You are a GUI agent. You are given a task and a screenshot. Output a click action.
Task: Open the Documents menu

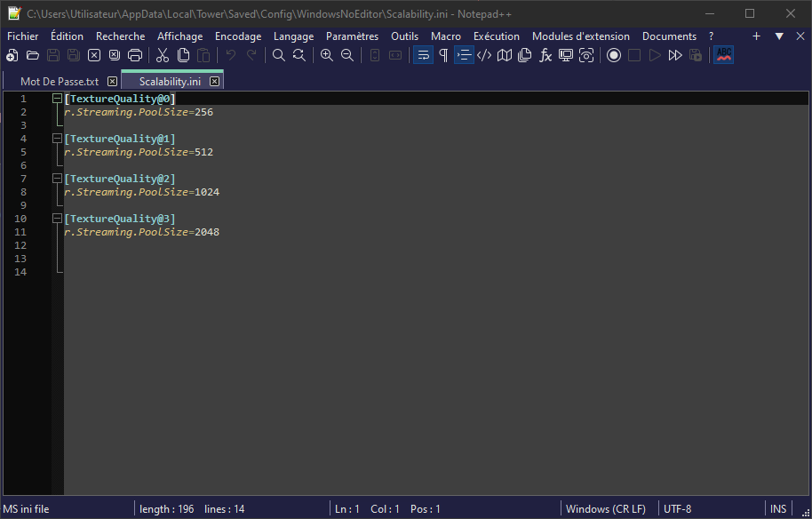pos(669,36)
